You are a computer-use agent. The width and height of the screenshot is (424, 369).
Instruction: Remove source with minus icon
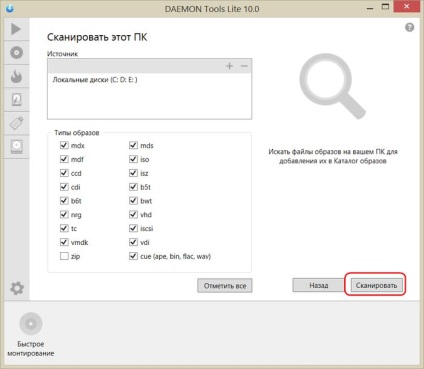click(x=244, y=66)
